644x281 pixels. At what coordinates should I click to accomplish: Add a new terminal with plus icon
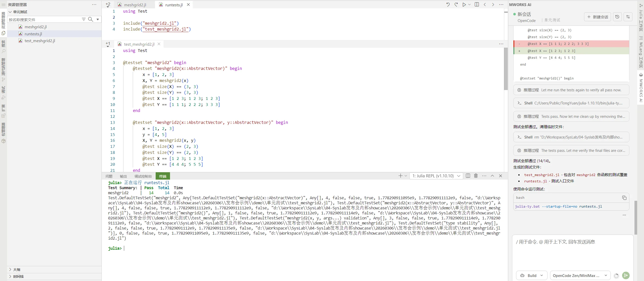coord(400,176)
